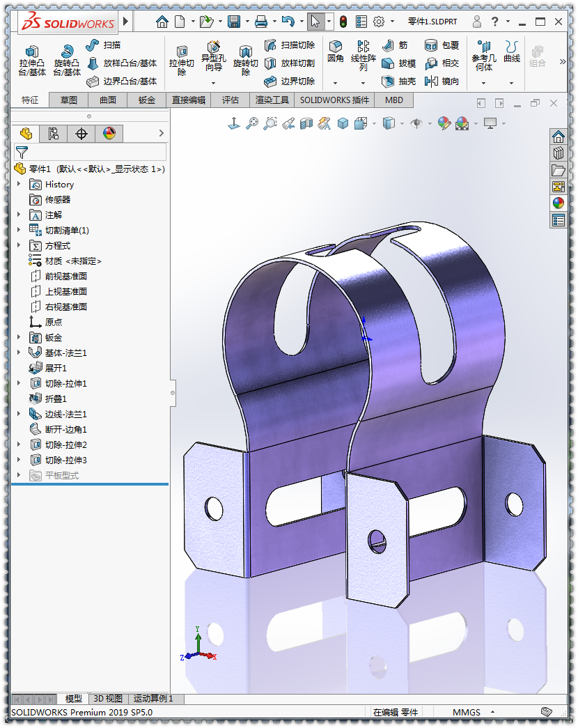
Task: Click the 拉伸凸台/基体 extrude boss tool
Action: click(32, 61)
